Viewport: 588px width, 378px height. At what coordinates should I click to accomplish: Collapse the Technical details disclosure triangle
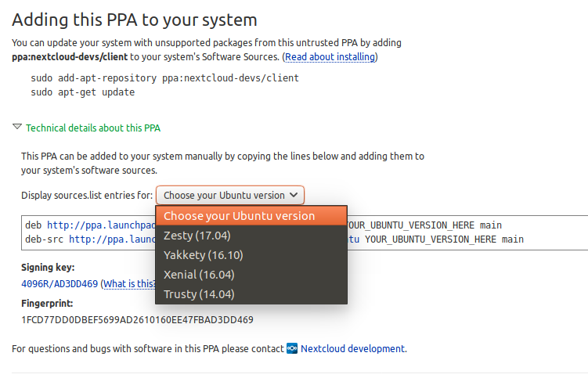(17, 128)
